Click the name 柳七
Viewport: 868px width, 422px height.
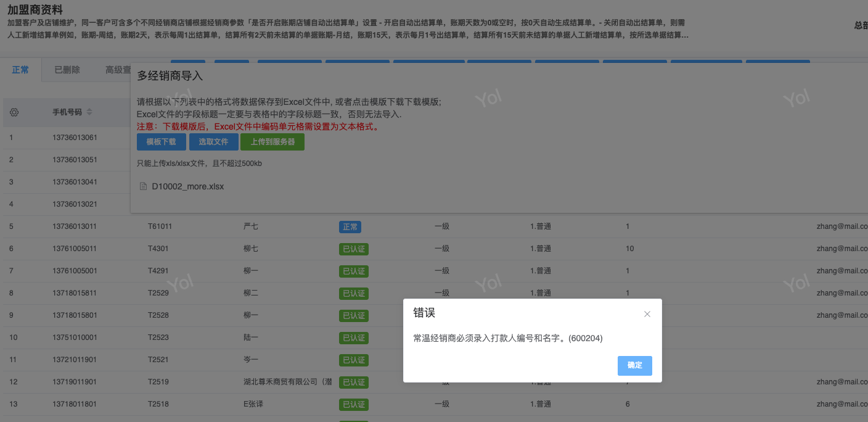point(251,249)
